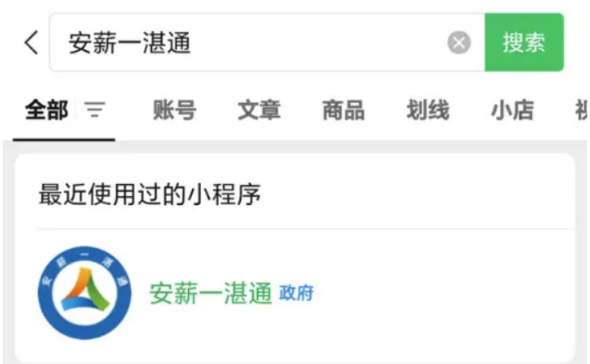Open the 商品 tab
Image resolution: width=590 pixels, height=364 pixels.
[343, 110]
